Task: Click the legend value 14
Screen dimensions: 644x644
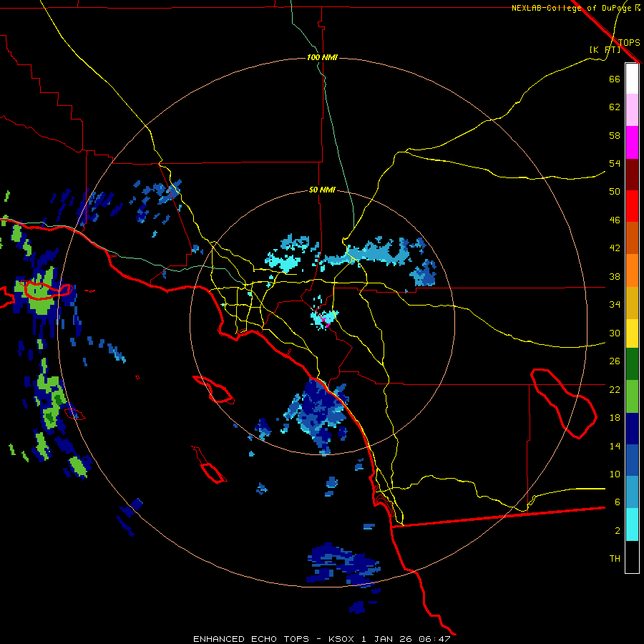Action: (615, 446)
